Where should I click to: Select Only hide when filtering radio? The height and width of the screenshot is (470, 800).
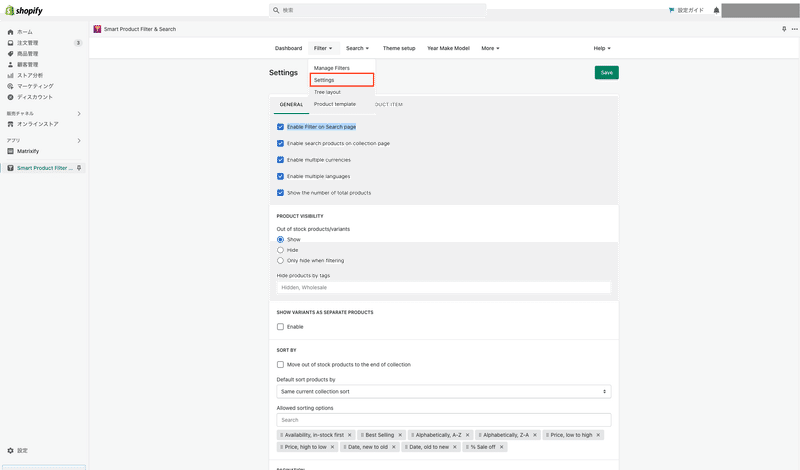tap(280, 260)
